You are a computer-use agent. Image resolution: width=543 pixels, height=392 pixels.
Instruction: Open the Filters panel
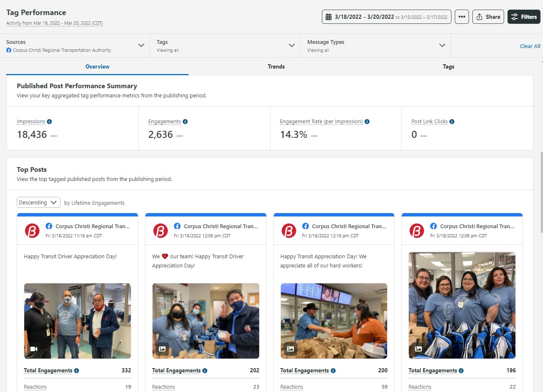coord(524,17)
